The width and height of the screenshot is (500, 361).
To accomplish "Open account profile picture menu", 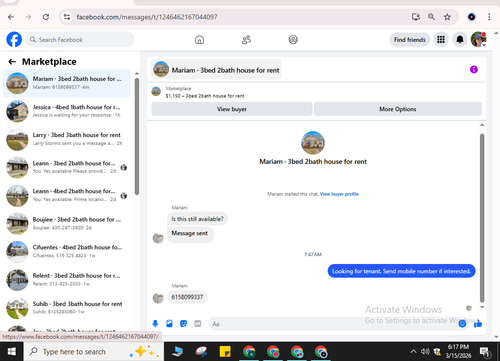I will tap(478, 39).
